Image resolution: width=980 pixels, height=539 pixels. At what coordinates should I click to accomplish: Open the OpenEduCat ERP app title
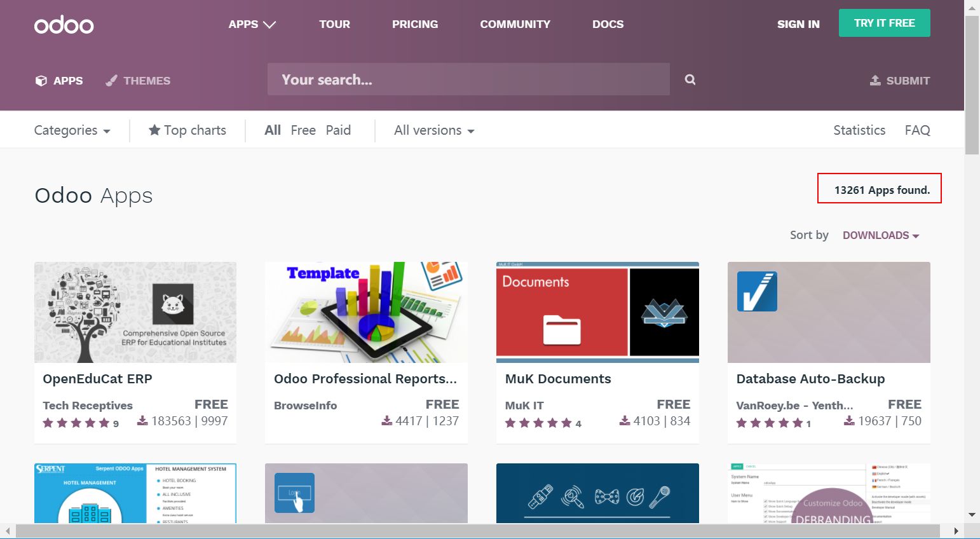[x=97, y=379]
